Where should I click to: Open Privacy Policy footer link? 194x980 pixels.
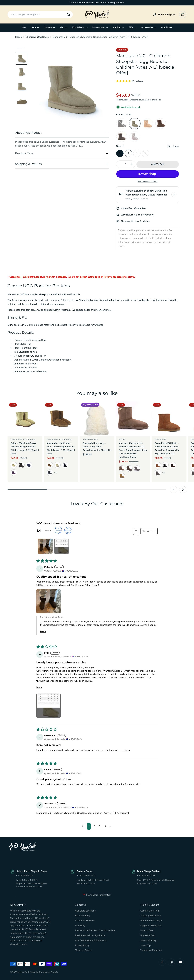82,945
